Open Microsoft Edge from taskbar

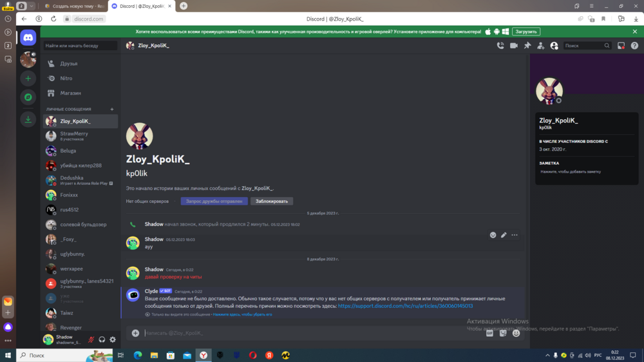pyautogui.click(x=138, y=356)
